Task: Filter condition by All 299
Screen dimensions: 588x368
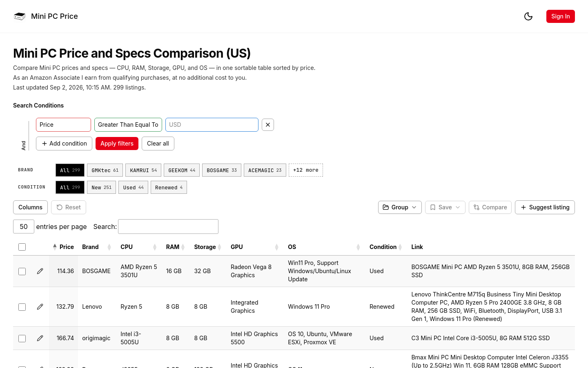Action: tap(70, 187)
